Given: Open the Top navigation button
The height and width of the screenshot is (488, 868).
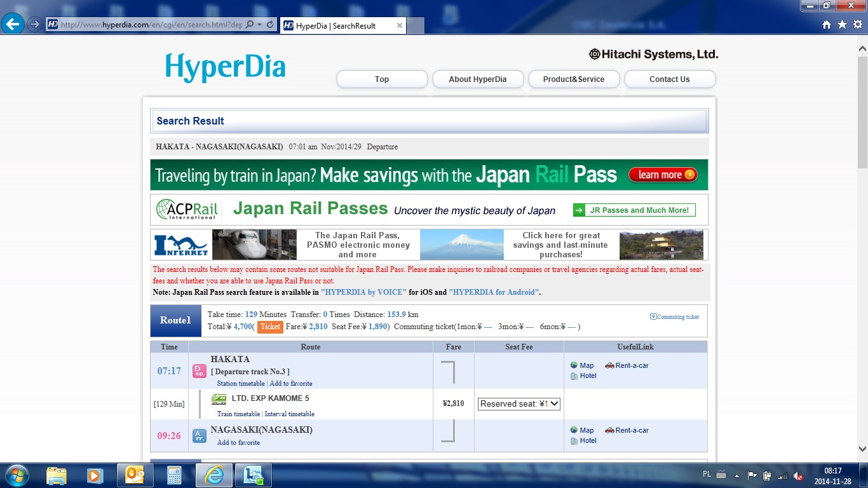Looking at the screenshot, I should coord(382,79).
